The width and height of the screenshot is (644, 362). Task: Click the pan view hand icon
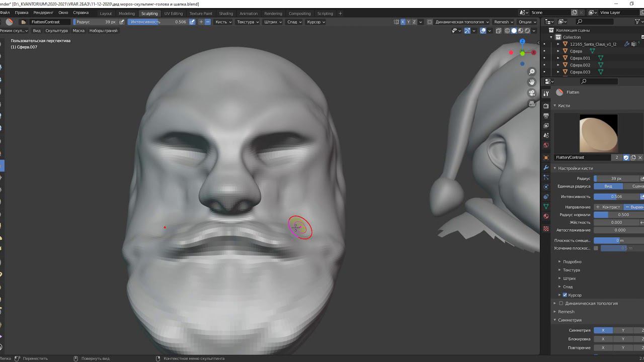click(532, 82)
